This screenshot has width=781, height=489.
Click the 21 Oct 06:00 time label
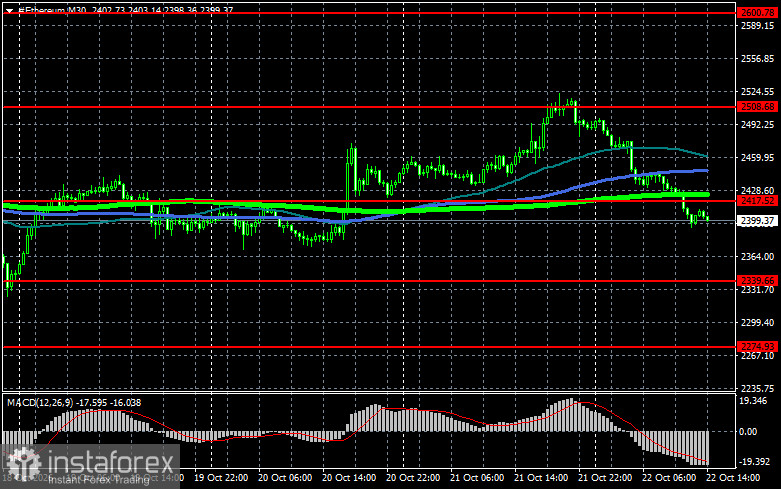click(477, 478)
